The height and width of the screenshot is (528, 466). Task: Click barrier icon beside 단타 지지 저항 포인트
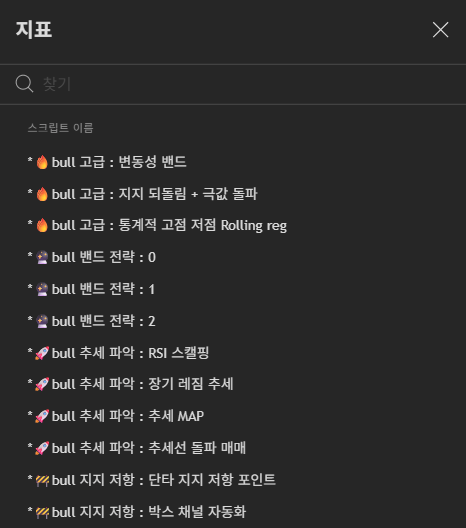[x=42, y=481]
